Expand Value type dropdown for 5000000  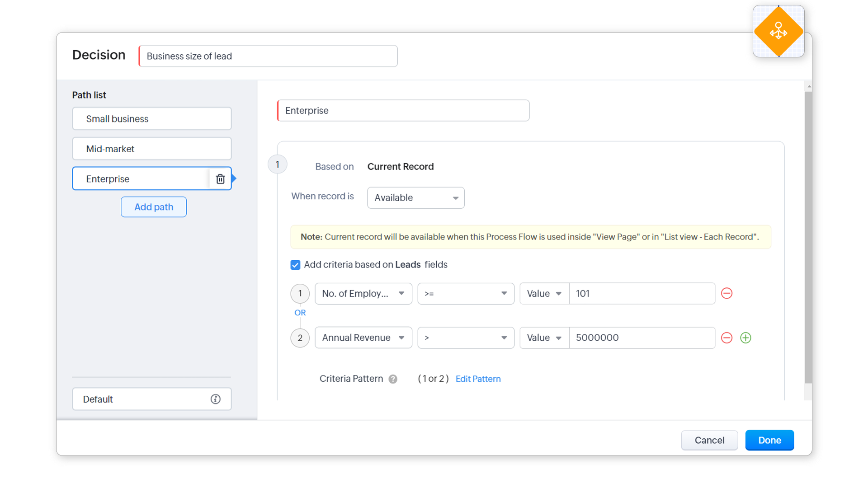pos(544,338)
